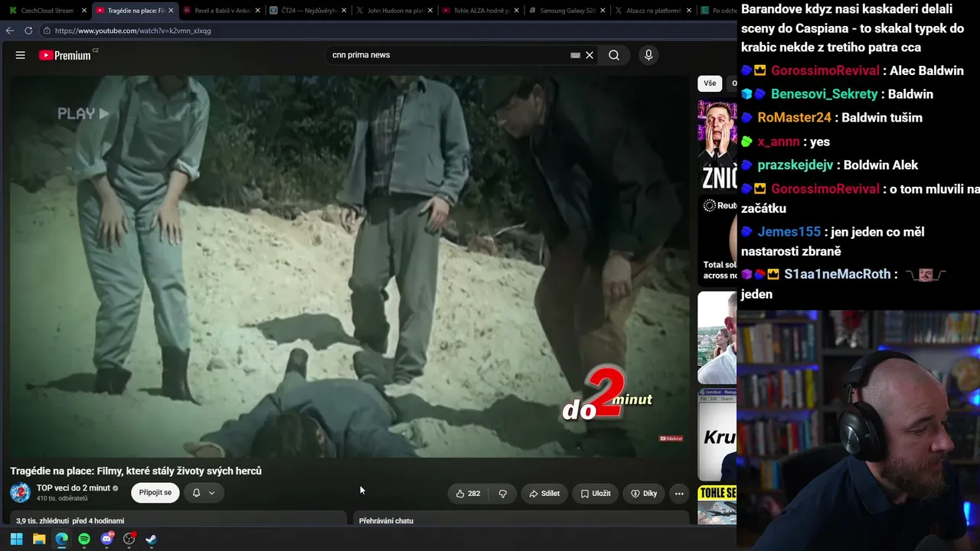Screen dimensions: 980x551
Task: Click chat username prazskejdejv
Action: click(795, 165)
